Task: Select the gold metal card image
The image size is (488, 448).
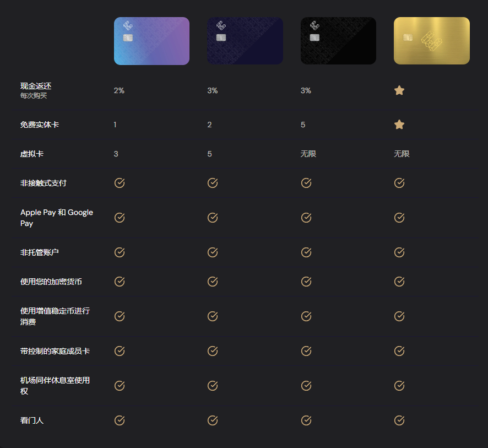Action: coord(432,41)
